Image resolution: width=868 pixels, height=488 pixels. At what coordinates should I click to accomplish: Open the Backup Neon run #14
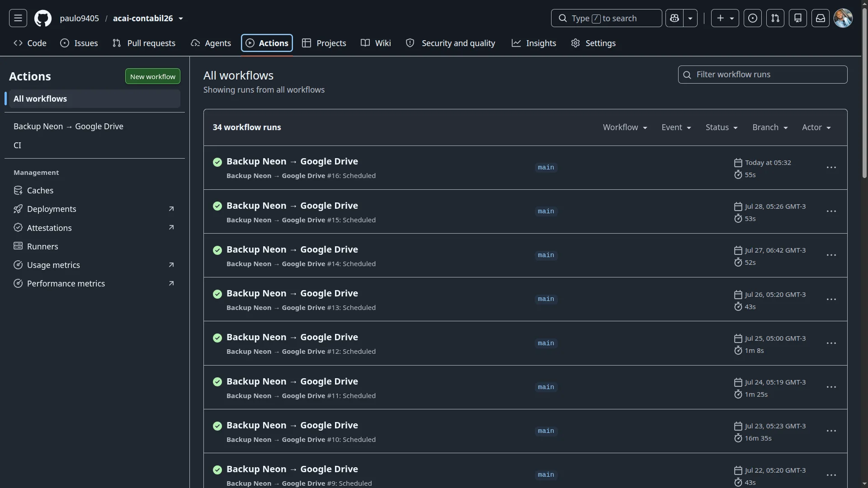[292, 249]
